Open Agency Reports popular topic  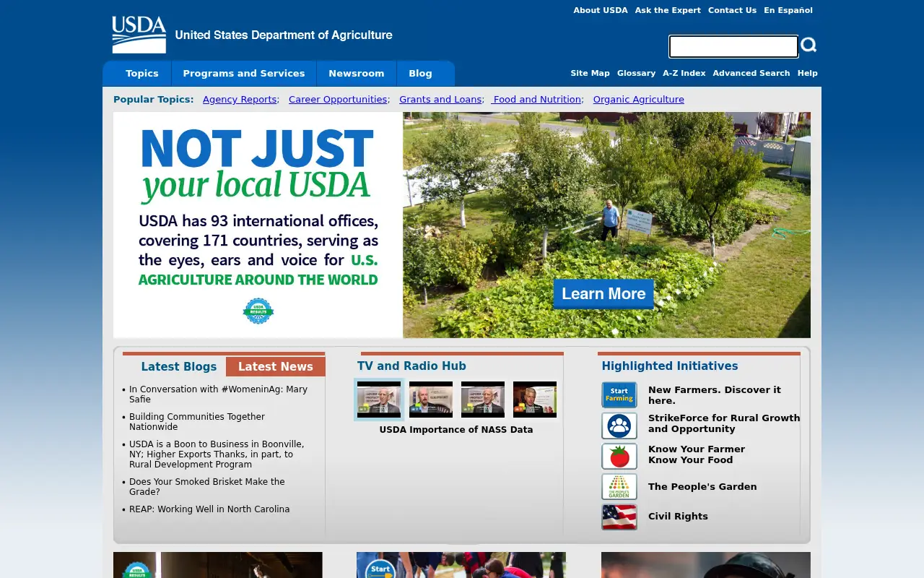240,100
